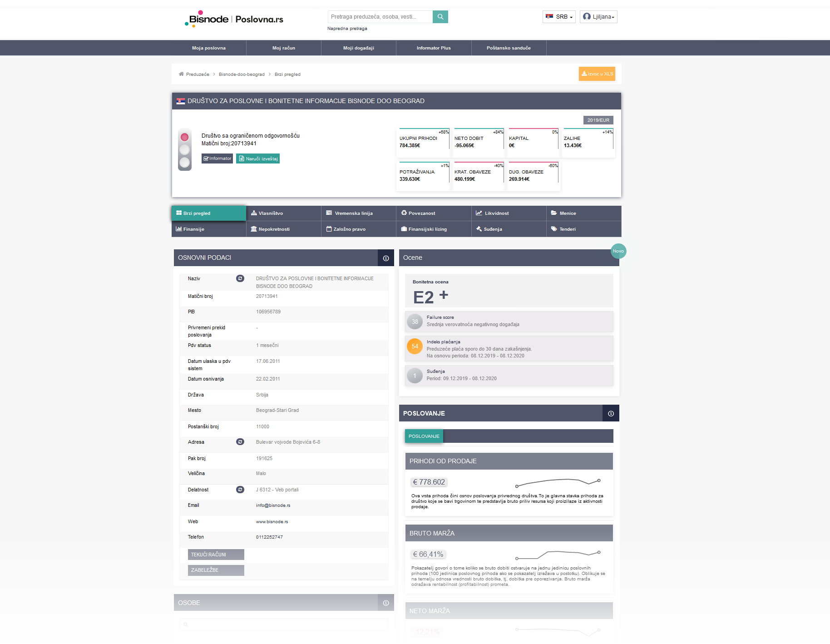Open Napredna pretraga link

(x=347, y=29)
